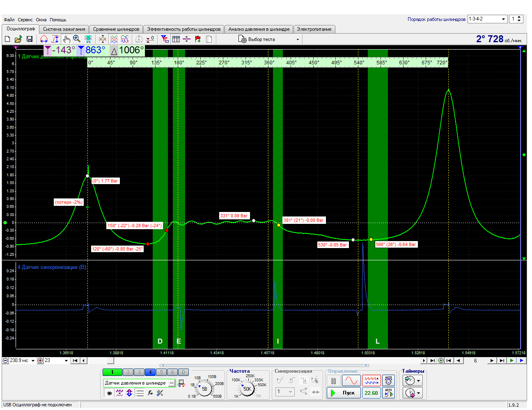
Task: Click the cylinder number spinner arrows
Action: (519, 19)
